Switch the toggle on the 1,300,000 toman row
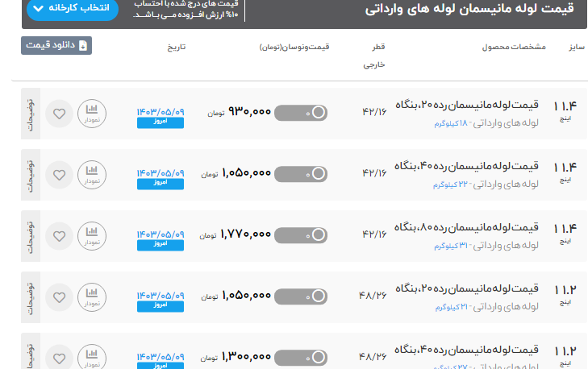 coord(301,356)
